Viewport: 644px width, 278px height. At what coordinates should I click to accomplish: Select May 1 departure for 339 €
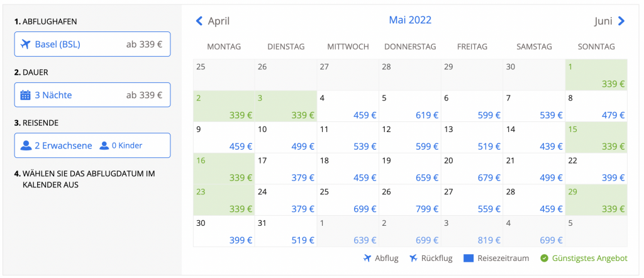pos(596,75)
